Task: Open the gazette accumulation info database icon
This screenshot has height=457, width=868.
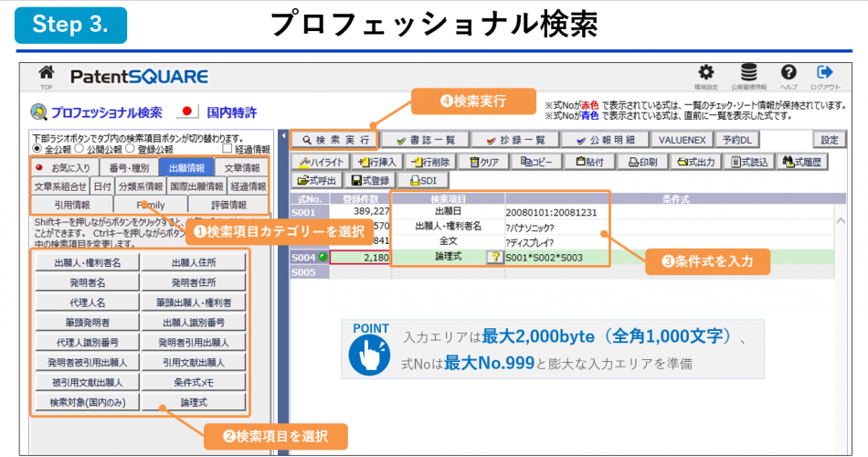Action: coord(748,73)
